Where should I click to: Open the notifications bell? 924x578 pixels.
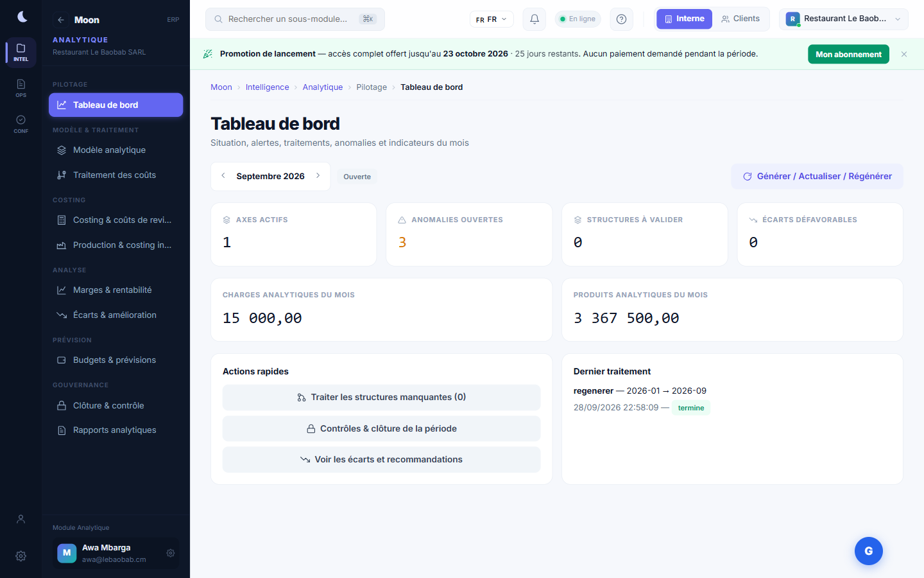click(x=535, y=19)
